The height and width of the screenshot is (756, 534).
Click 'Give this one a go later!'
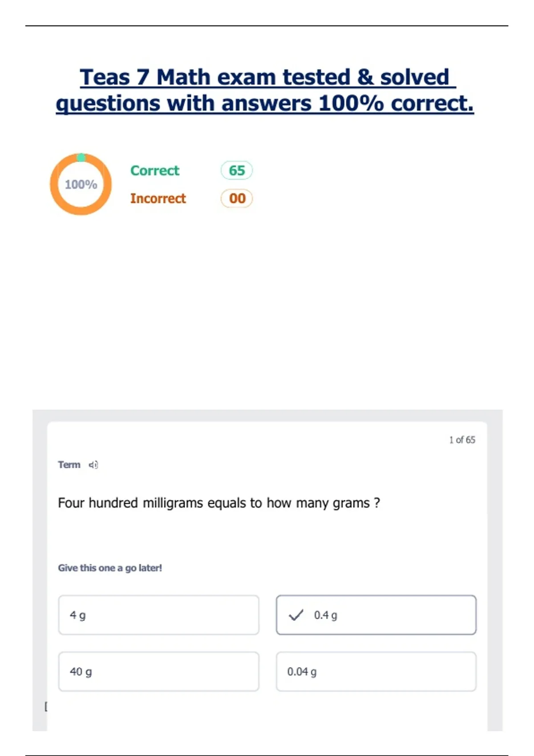[x=110, y=568]
